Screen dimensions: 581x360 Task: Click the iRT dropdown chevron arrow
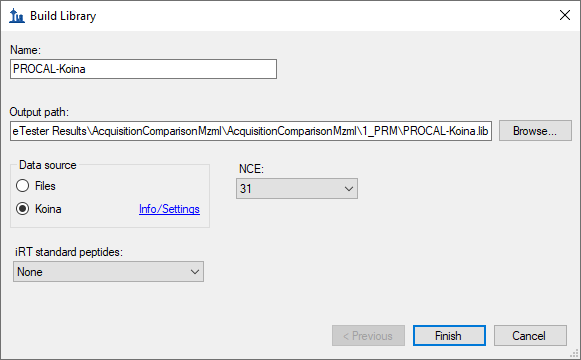click(195, 272)
